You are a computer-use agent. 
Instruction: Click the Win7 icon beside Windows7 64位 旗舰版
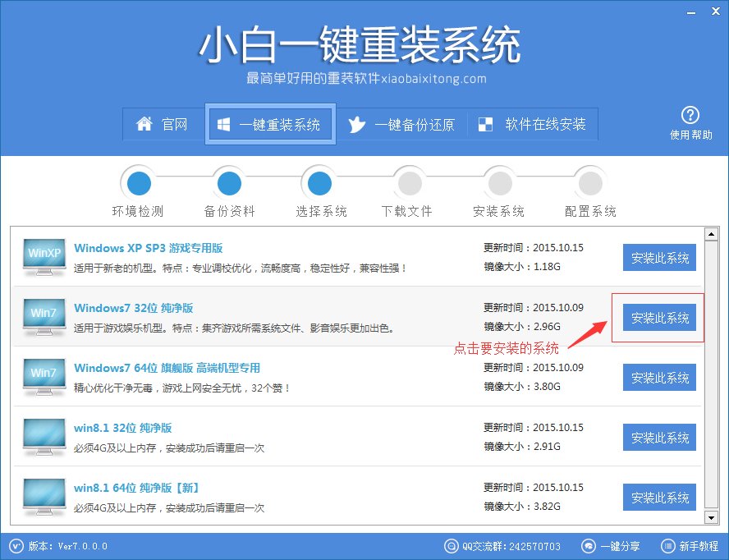43,377
